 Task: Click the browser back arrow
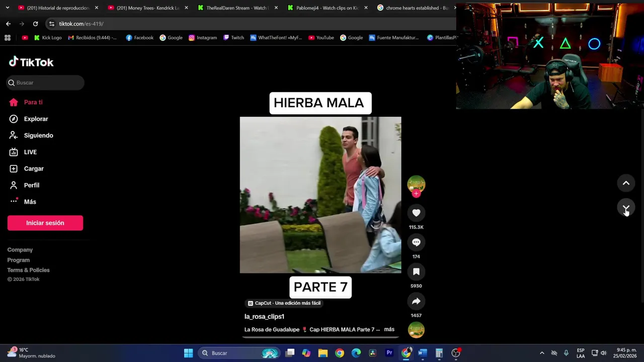[x=8, y=24]
